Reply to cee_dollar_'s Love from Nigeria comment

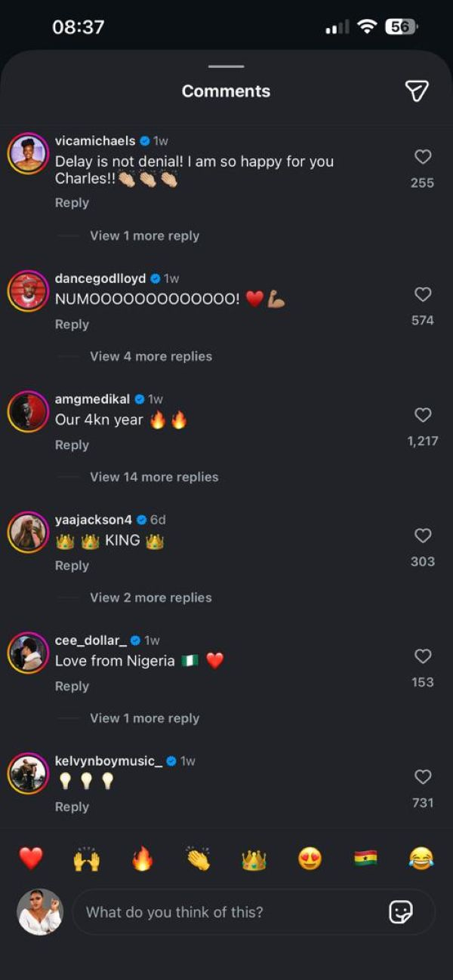click(72, 687)
